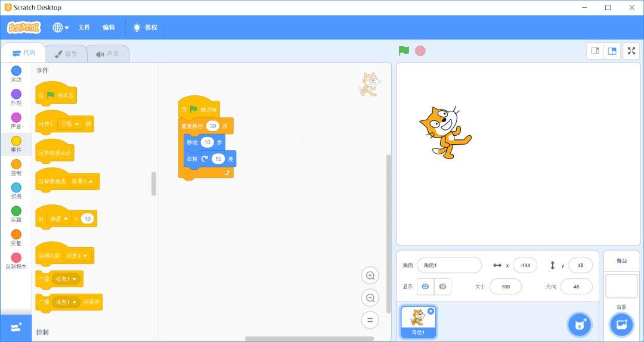Hide sprite with crossed eye icon
This screenshot has height=342, width=644.
[x=442, y=287]
